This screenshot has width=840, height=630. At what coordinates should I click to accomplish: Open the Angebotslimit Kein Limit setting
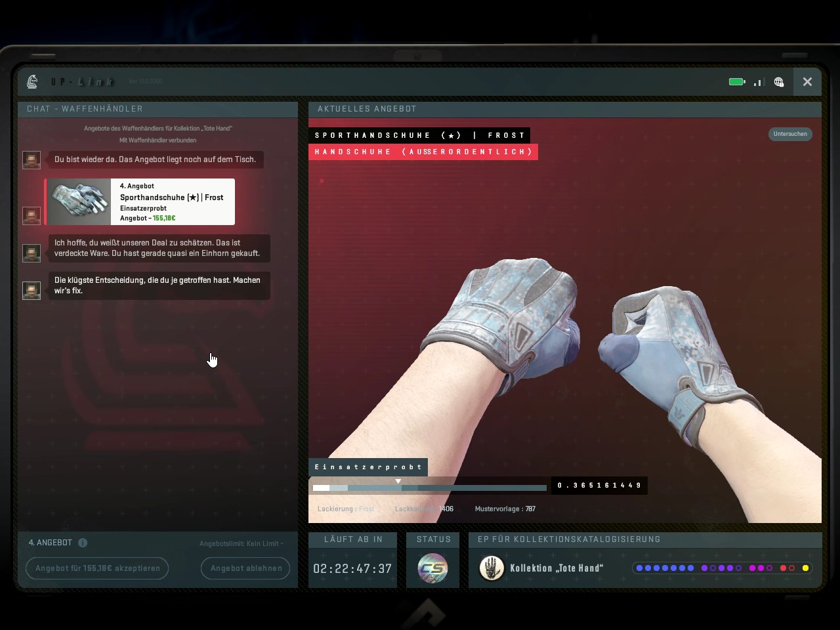pos(241,543)
